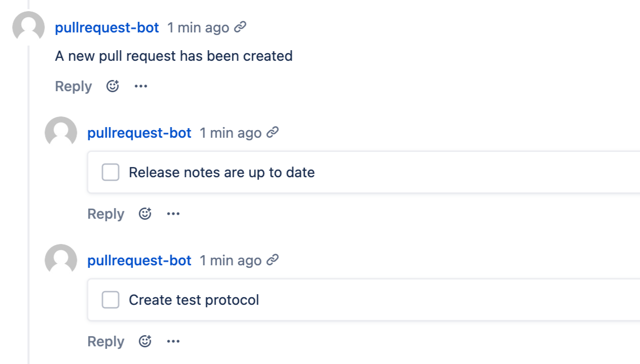Open pullrequest-bot profile from the top comment
The height and width of the screenshot is (364, 640).
[x=107, y=27]
